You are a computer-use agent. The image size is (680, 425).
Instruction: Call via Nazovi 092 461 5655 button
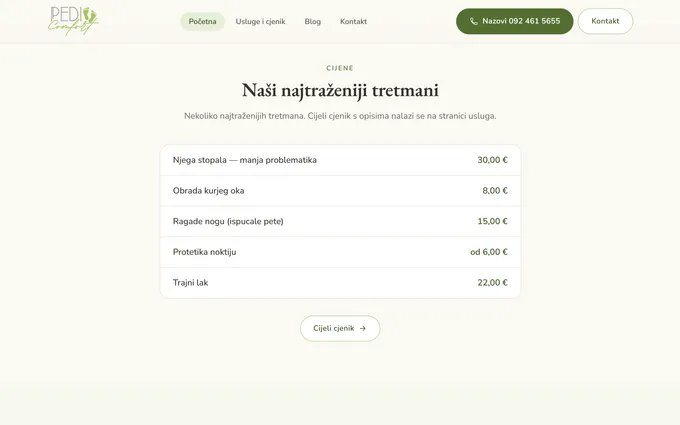[514, 21]
